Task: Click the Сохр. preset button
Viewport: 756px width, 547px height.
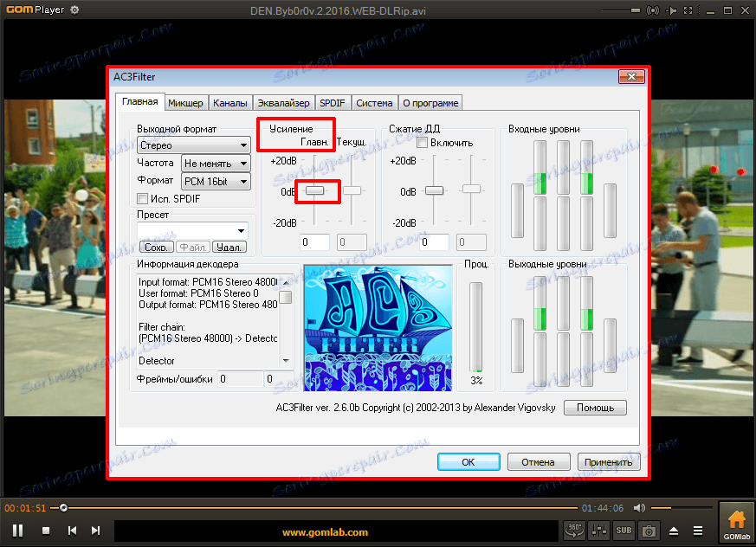Action: (x=156, y=247)
